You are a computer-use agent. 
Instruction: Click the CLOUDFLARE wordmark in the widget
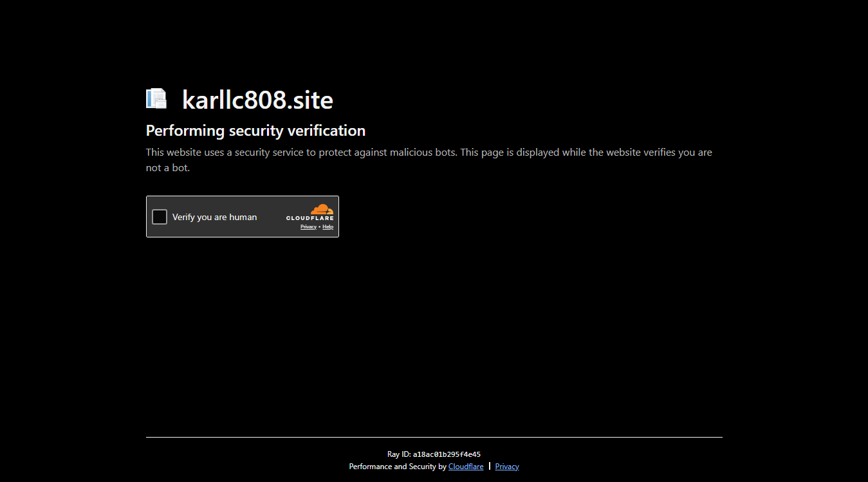click(310, 219)
